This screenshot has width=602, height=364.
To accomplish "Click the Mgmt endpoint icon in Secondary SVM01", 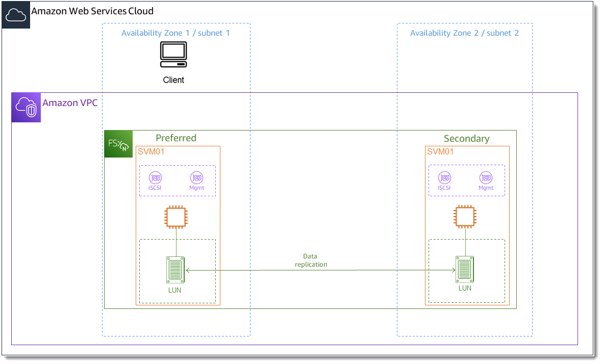I will 486,179.
